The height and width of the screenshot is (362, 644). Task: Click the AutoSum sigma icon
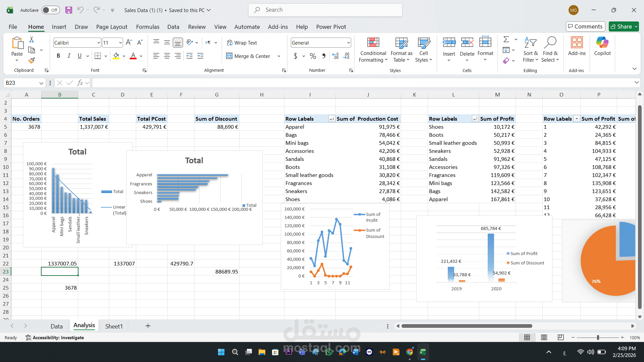tap(506, 40)
